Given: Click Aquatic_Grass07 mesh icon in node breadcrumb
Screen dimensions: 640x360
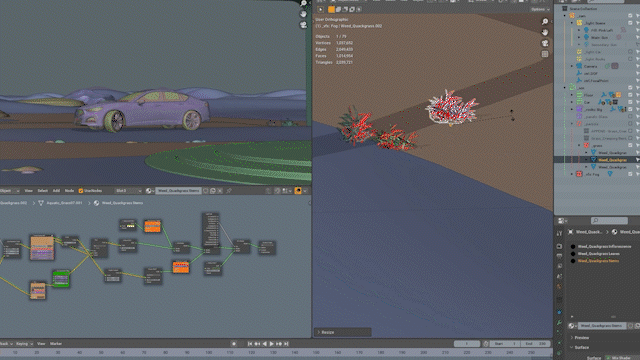Looking at the screenshot, I should click(x=41, y=203).
